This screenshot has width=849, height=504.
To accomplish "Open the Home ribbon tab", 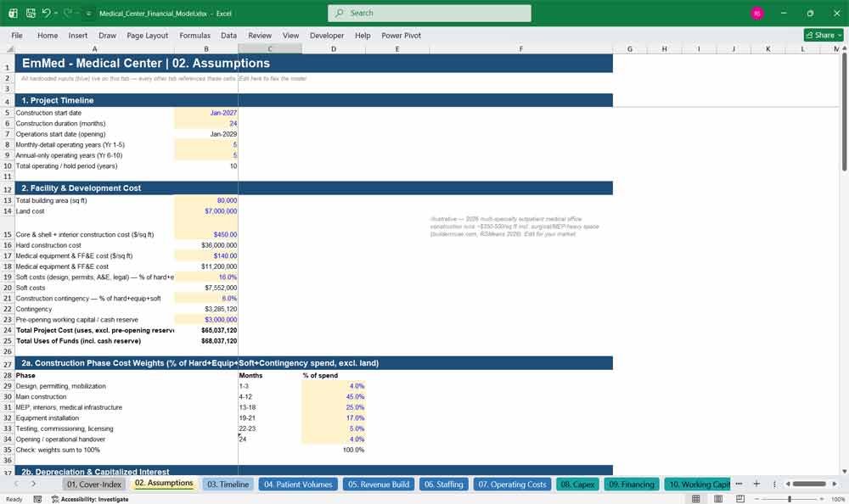I will click(x=48, y=35).
